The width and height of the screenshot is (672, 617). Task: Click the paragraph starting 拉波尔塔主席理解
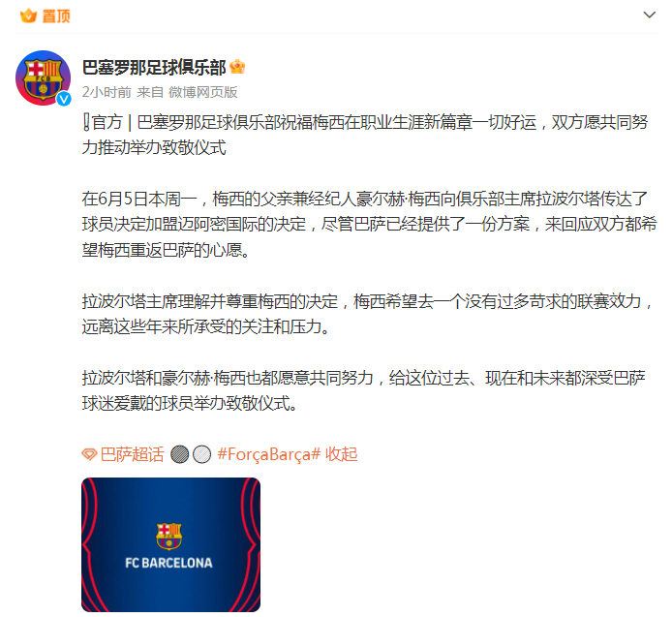tap(367, 314)
